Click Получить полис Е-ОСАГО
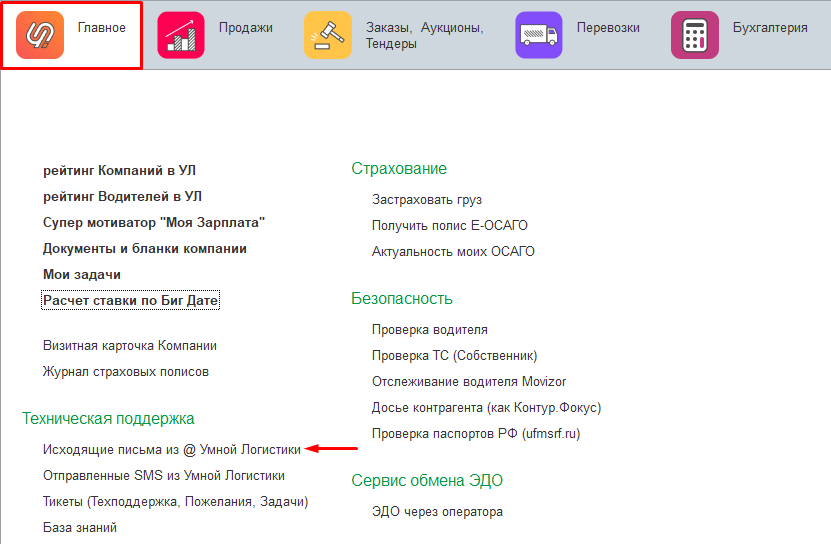Image resolution: width=831 pixels, height=544 pixels. click(449, 226)
